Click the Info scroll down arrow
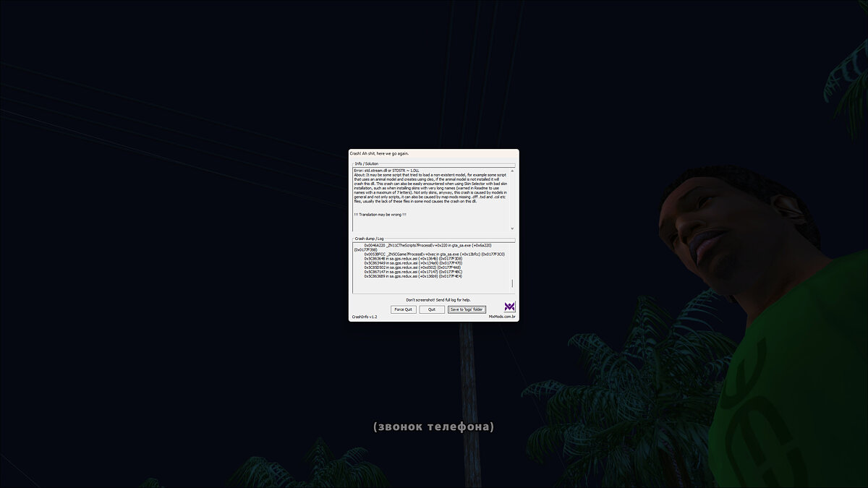The image size is (868, 488). click(512, 228)
